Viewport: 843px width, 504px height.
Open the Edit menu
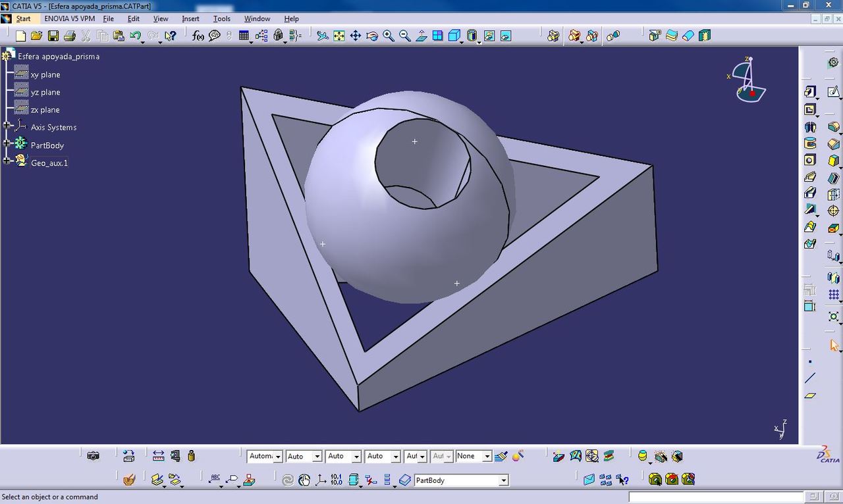click(133, 18)
